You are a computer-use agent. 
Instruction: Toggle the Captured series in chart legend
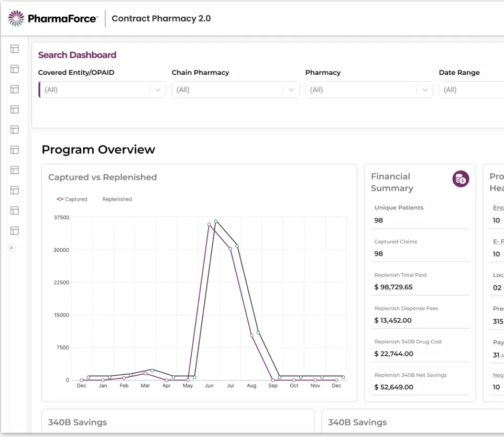[72, 199]
